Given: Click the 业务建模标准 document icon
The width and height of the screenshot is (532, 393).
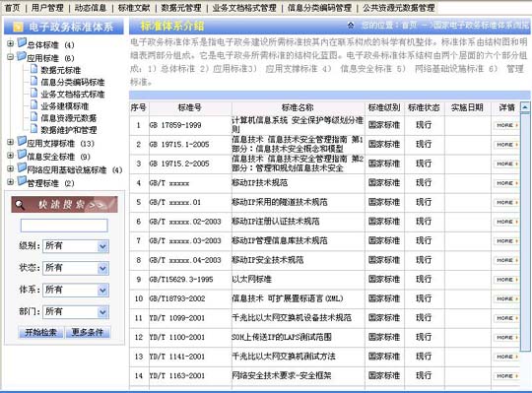Looking at the screenshot, I should click(33, 104).
